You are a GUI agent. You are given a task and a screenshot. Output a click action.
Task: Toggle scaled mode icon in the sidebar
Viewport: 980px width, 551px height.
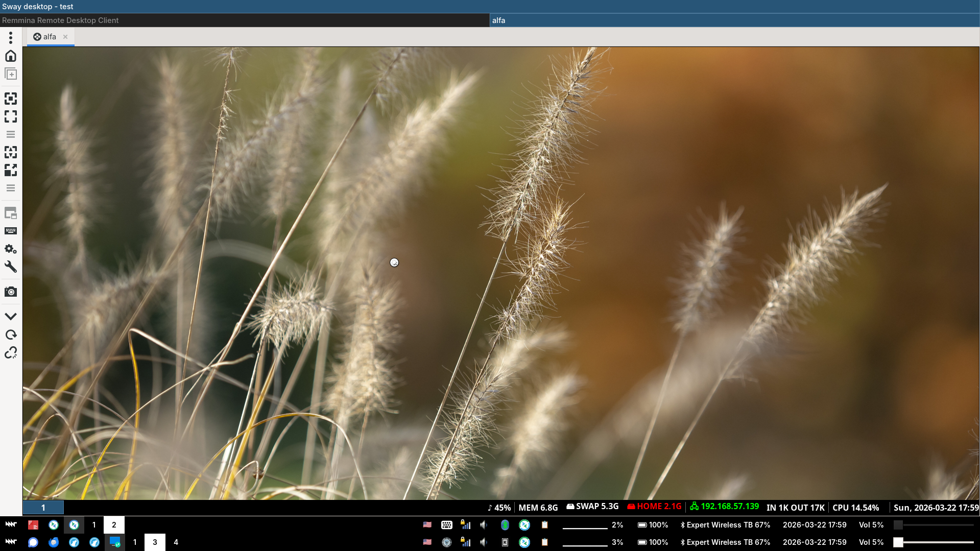tap(11, 170)
